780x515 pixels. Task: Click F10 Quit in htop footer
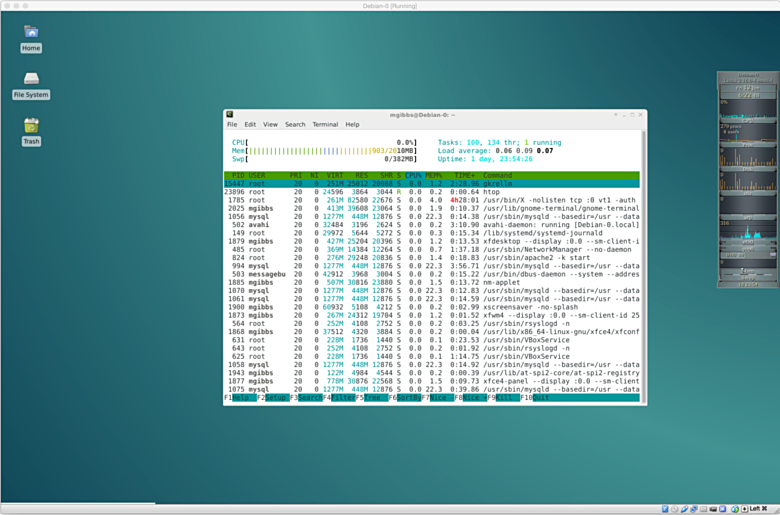(x=541, y=398)
